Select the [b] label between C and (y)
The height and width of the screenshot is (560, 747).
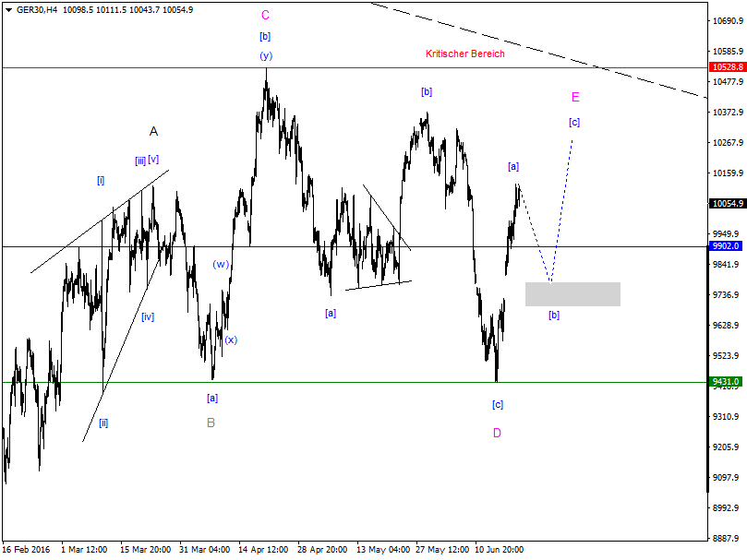tap(265, 36)
